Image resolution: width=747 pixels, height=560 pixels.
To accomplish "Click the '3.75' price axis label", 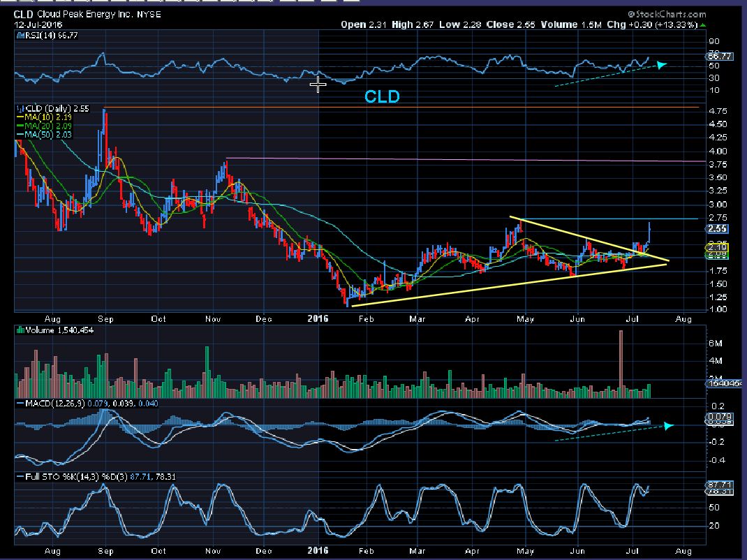I will [718, 164].
